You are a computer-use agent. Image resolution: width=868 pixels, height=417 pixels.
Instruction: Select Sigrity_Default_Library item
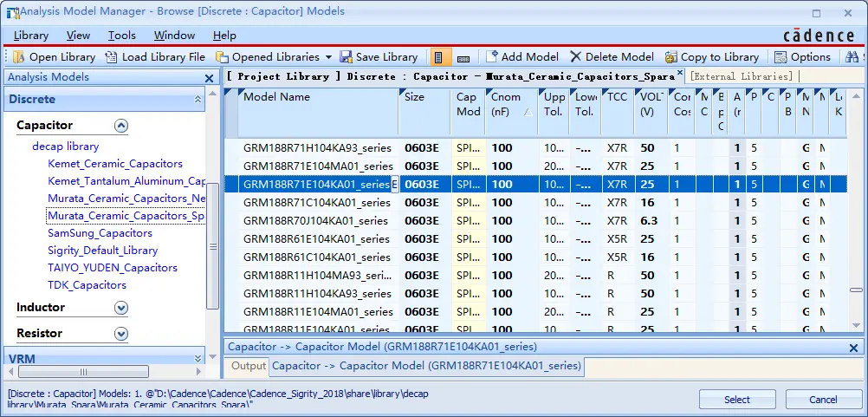[x=103, y=251]
